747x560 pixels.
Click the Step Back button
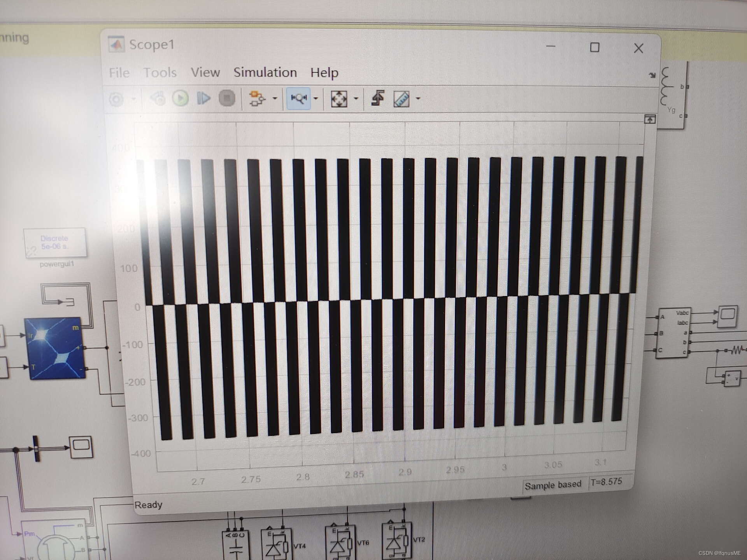158,98
